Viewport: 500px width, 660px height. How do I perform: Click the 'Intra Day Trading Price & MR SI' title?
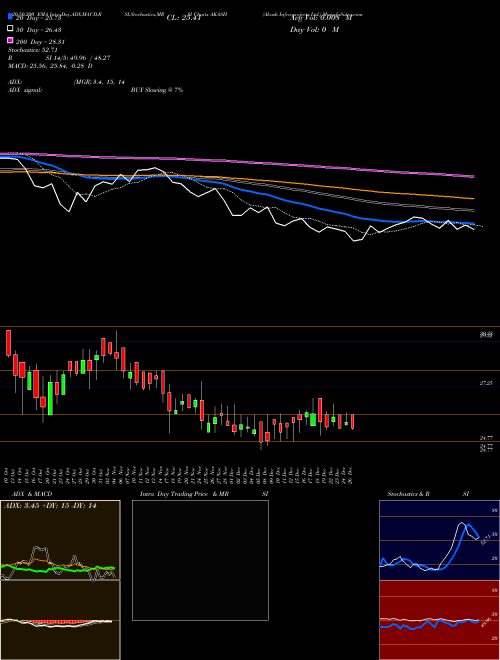point(204,494)
